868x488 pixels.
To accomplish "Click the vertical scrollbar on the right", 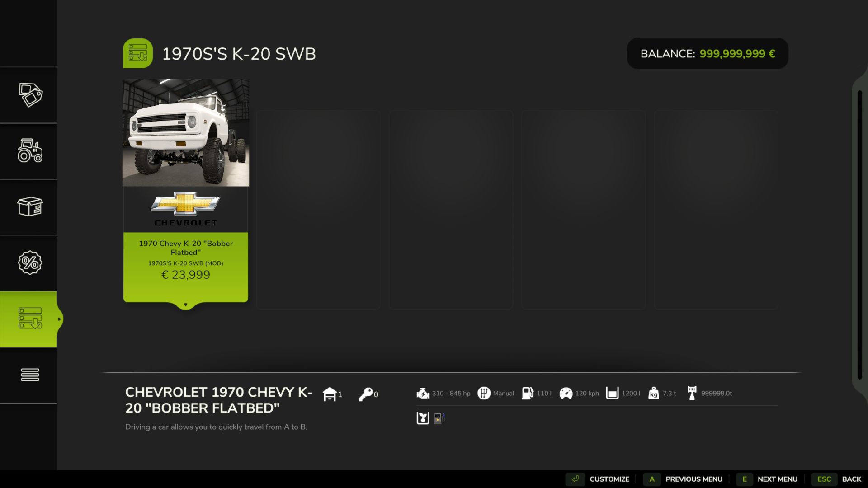I will coord(859,235).
